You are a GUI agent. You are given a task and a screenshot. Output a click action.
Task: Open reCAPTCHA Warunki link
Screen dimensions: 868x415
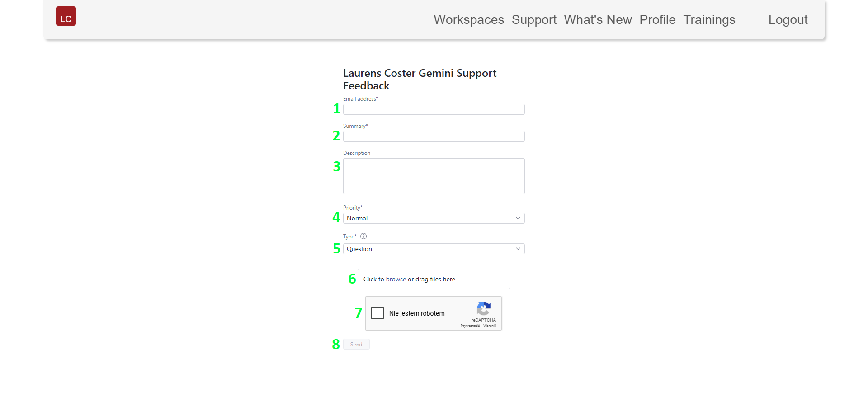490,326
